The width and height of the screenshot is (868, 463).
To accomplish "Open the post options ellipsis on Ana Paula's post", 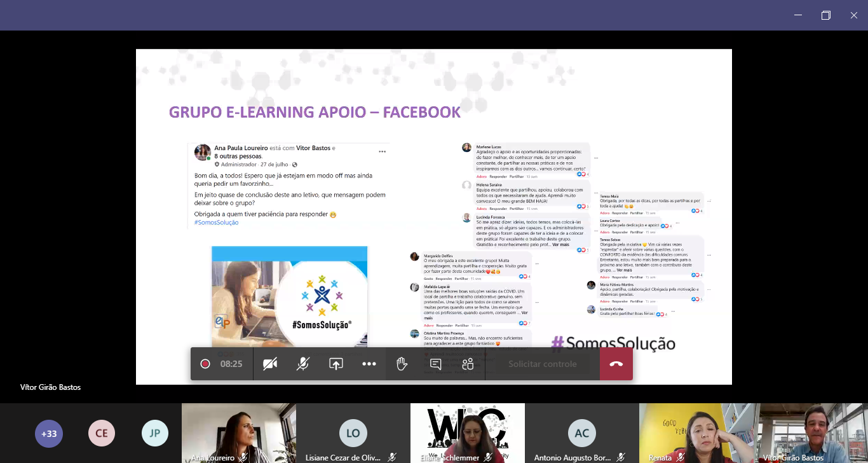I will (x=382, y=151).
